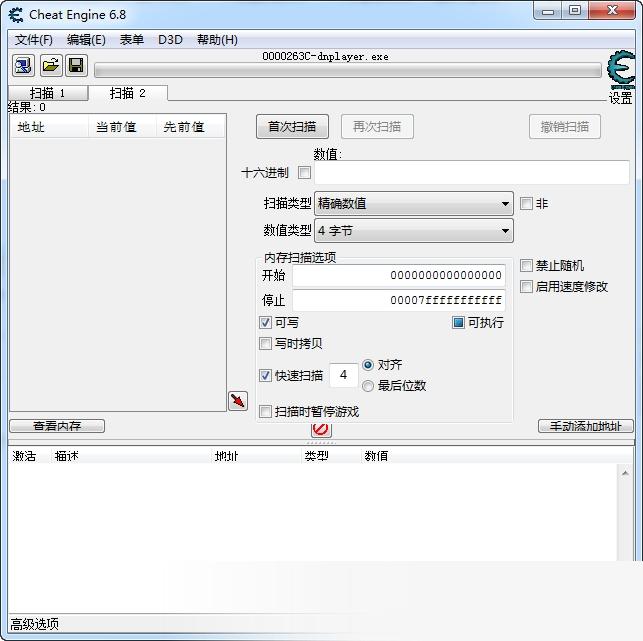This screenshot has height=641, width=643.
Task: Click the 当前值 column header
Action: [x=122, y=127]
